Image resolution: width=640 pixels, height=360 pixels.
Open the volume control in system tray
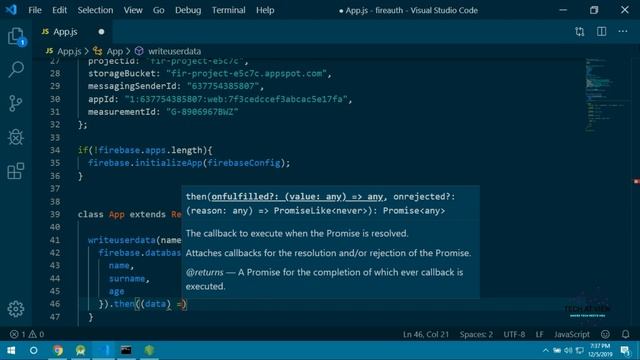pyautogui.click(x=568, y=350)
